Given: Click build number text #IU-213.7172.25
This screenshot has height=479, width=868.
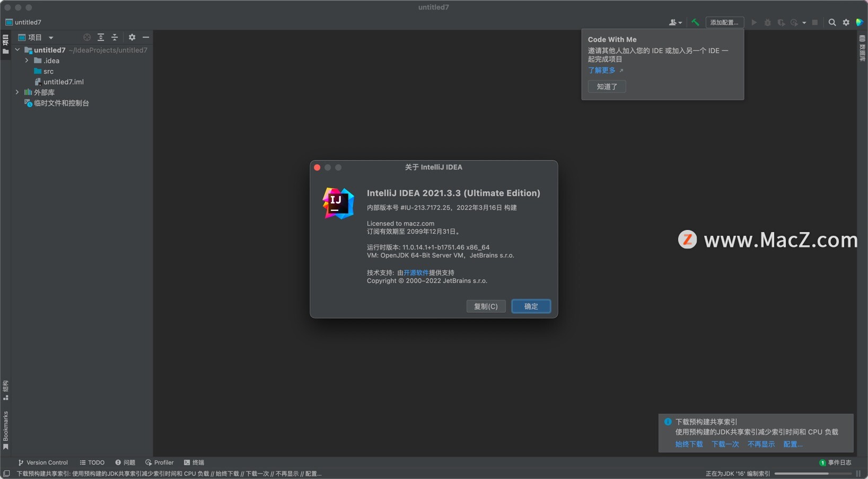Looking at the screenshot, I should pos(425,208).
